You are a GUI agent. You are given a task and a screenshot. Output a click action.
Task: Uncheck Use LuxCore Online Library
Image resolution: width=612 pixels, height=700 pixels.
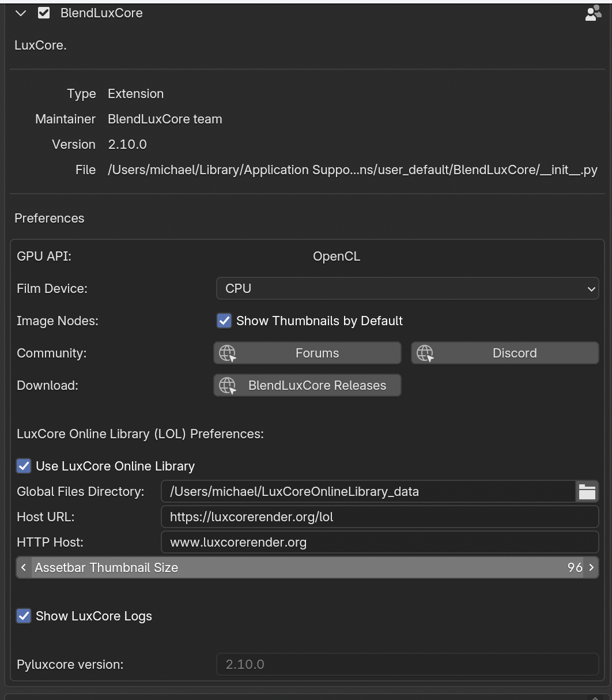pyautogui.click(x=24, y=466)
